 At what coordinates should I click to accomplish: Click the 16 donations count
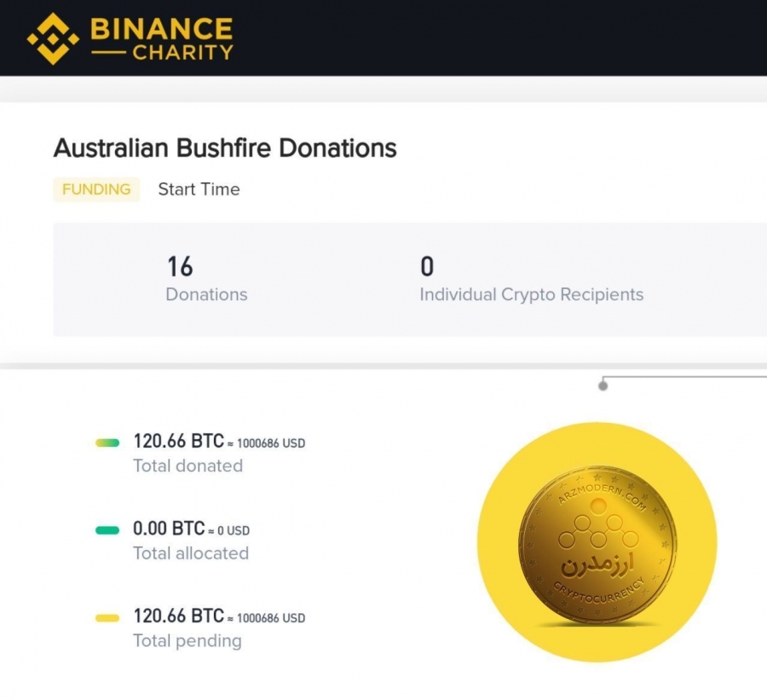pyautogui.click(x=180, y=266)
